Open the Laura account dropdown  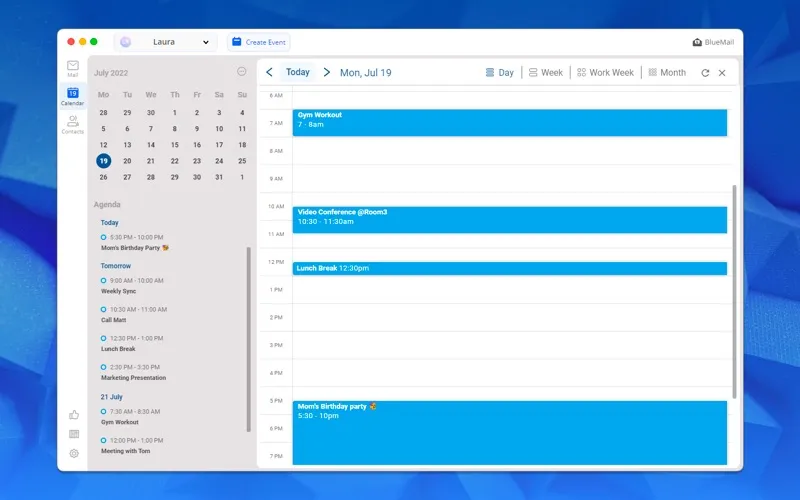pyautogui.click(x=166, y=42)
